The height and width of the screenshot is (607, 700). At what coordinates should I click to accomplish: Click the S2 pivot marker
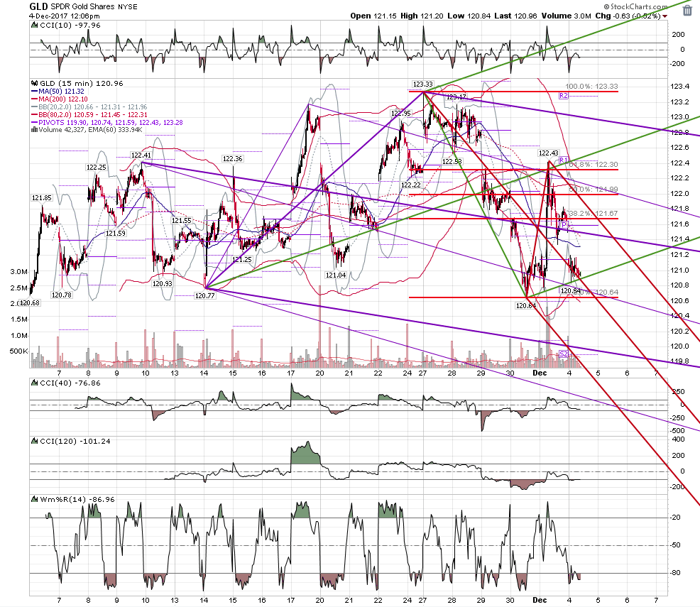click(x=564, y=354)
